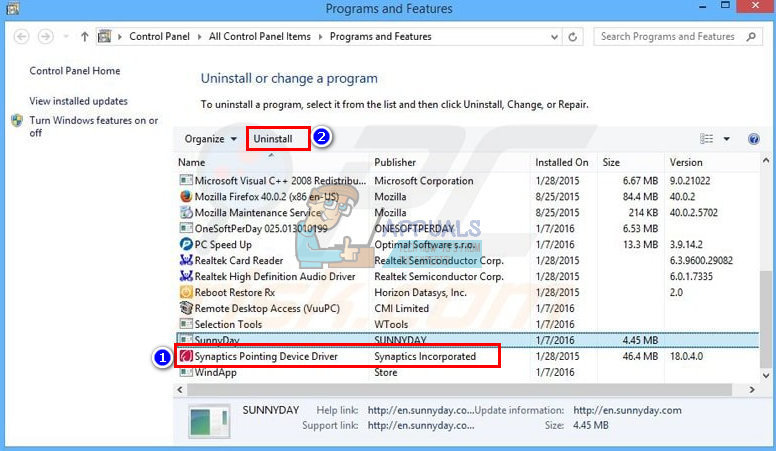776x451 pixels.
Task: Sort by the Version column header
Action: (x=686, y=162)
